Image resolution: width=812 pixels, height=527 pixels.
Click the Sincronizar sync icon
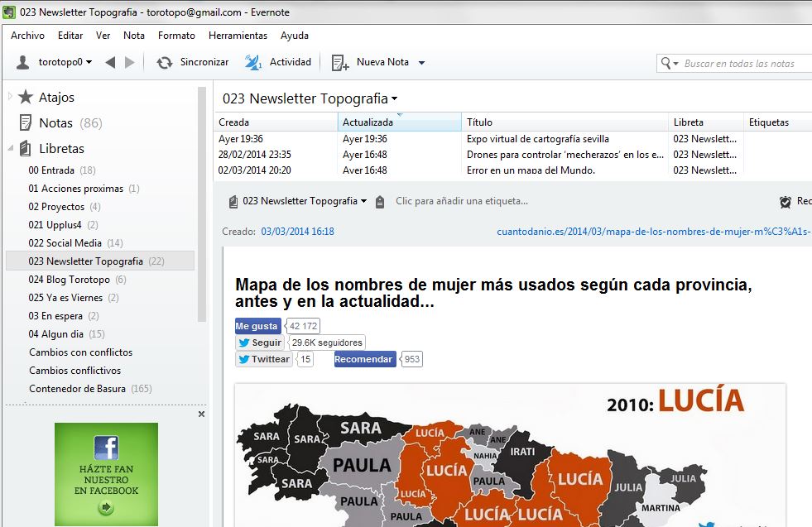point(165,63)
